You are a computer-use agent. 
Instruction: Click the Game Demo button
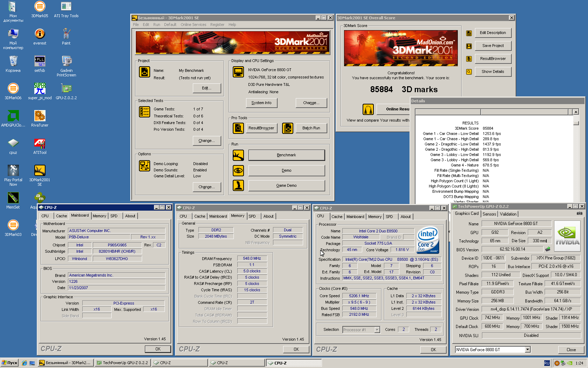(286, 185)
